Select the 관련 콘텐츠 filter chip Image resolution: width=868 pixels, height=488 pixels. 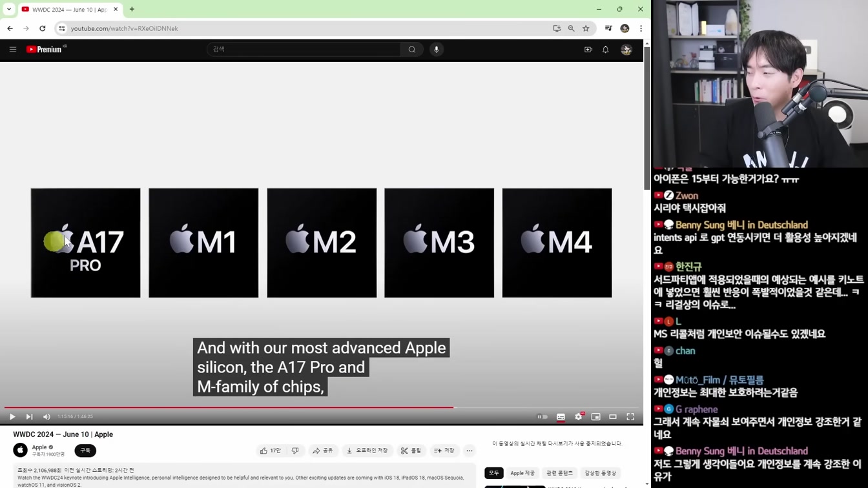point(559,473)
